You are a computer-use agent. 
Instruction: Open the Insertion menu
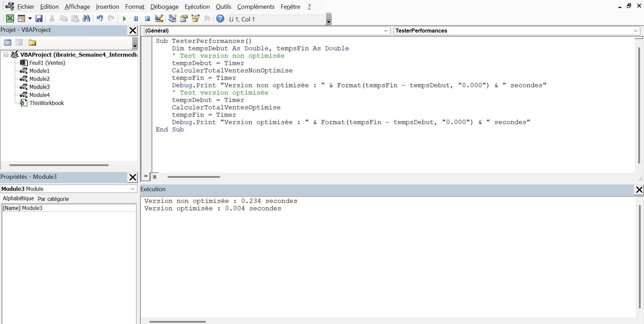(107, 7)
